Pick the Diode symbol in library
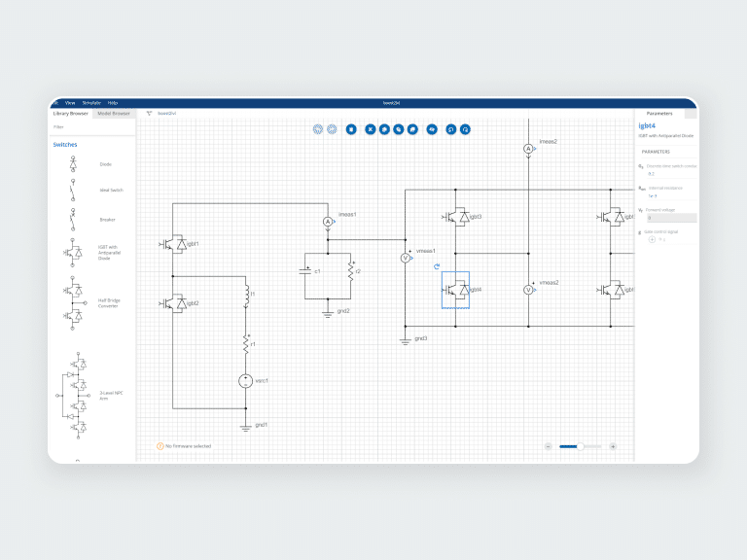The width and height of the screenshot is (747, 560). 73,163
